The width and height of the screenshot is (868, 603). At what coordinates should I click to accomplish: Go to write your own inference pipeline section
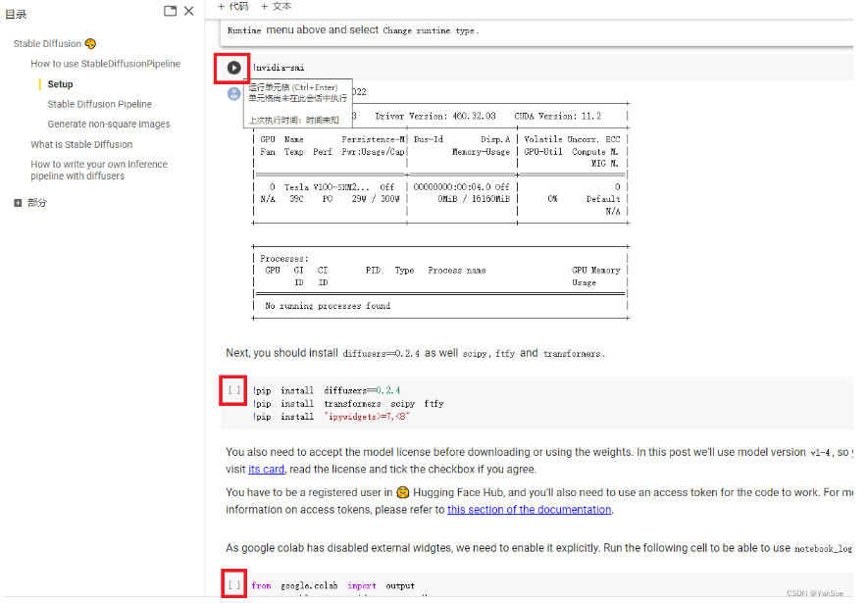[x=98, y=170]
